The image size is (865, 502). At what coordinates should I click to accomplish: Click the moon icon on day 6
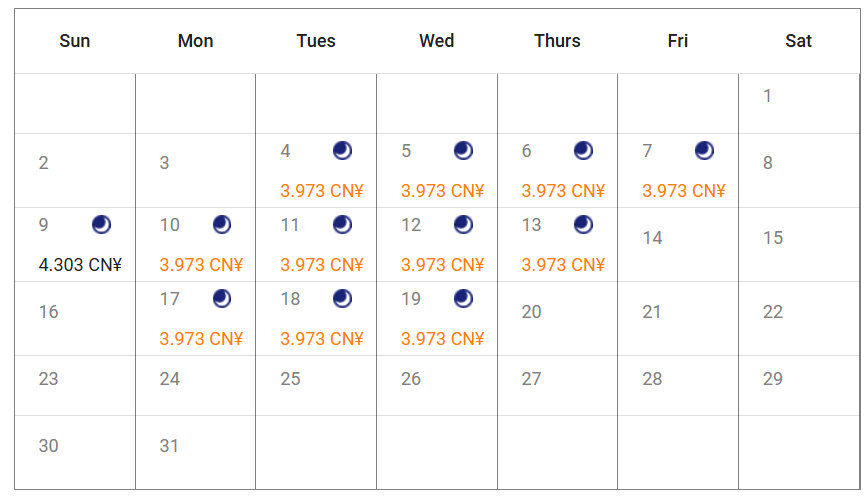pyautogui.click(x=583, y=151)
